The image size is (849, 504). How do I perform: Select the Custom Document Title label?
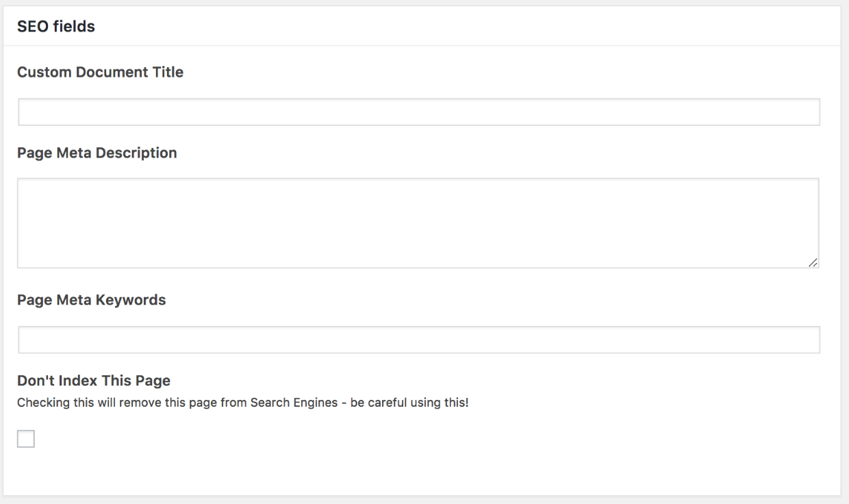pyautogui.click(x=100, y=72)
